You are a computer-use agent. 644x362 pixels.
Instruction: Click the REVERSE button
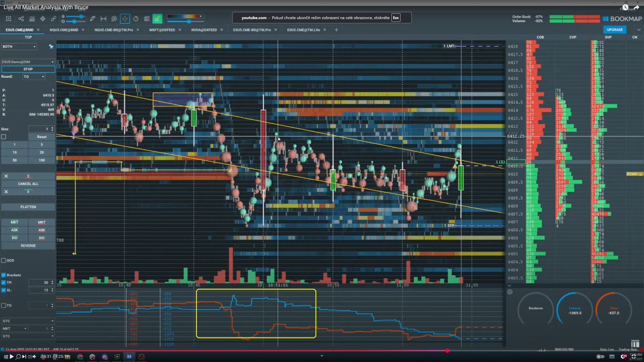pyautogui.click(x=28, y=245)
